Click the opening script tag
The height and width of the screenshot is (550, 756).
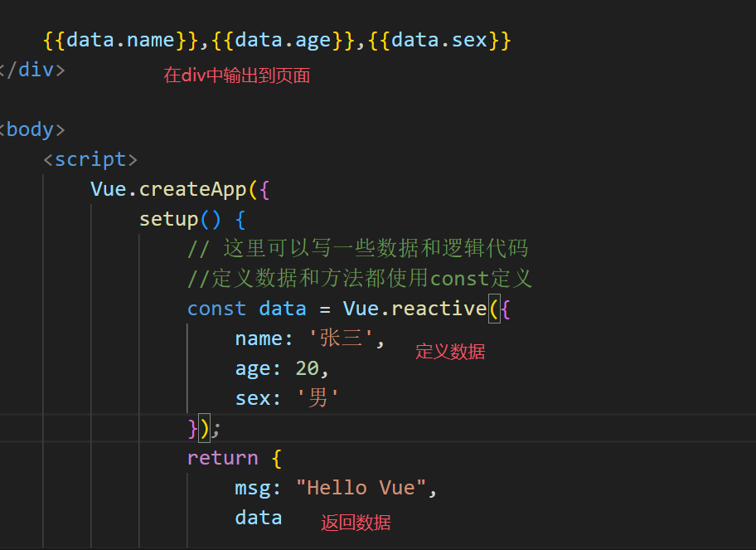click(90, 160)
